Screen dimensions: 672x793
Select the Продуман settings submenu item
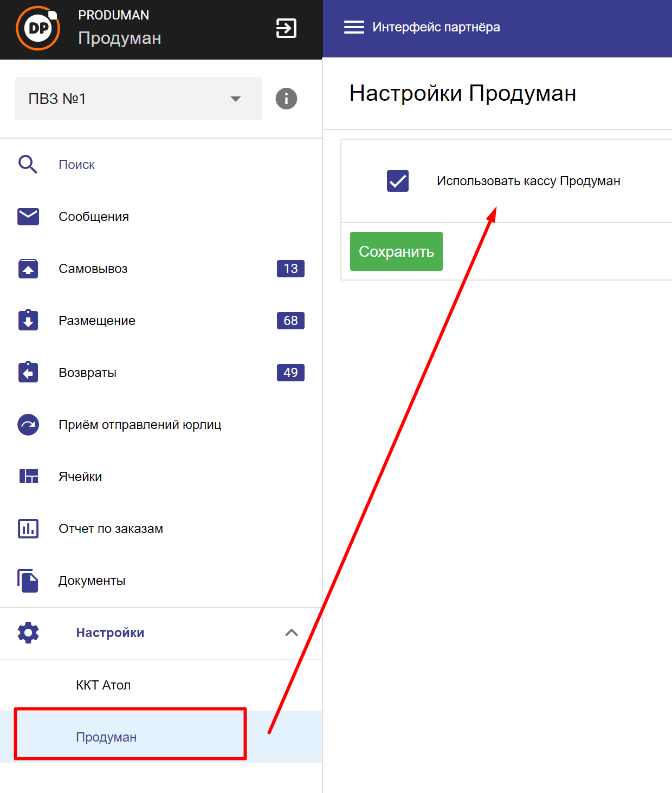click(161, 737)
